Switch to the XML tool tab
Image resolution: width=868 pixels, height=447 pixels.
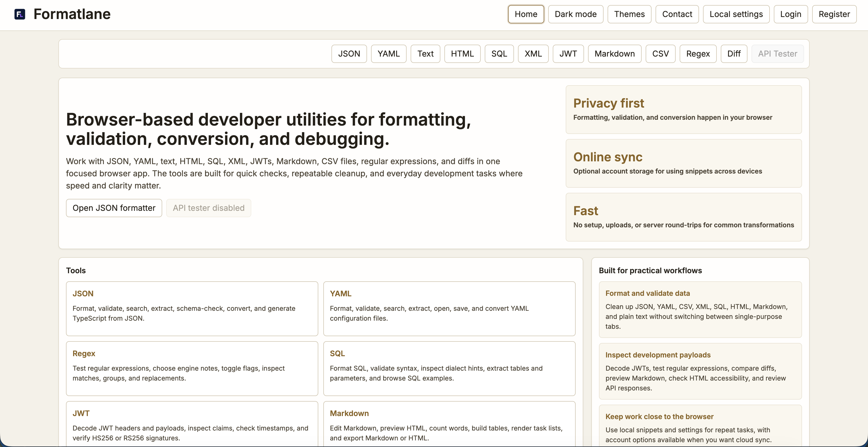[533, 54]
